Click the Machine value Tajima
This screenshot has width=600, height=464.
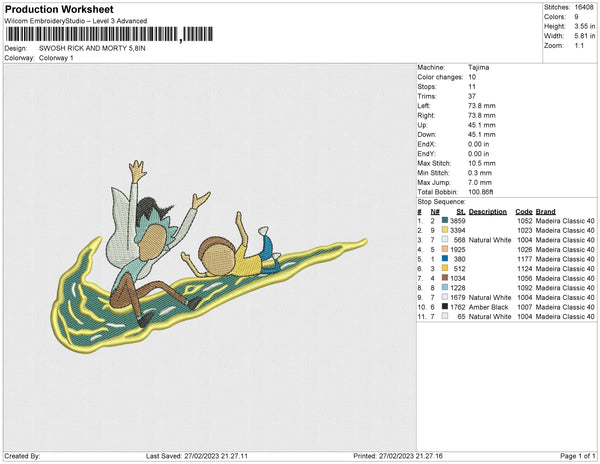tap(479, 67)
